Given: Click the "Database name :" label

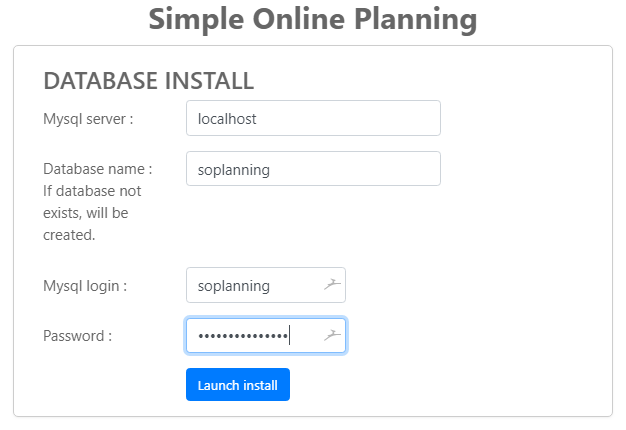Looking at the screenshot, I should point(97,169).
